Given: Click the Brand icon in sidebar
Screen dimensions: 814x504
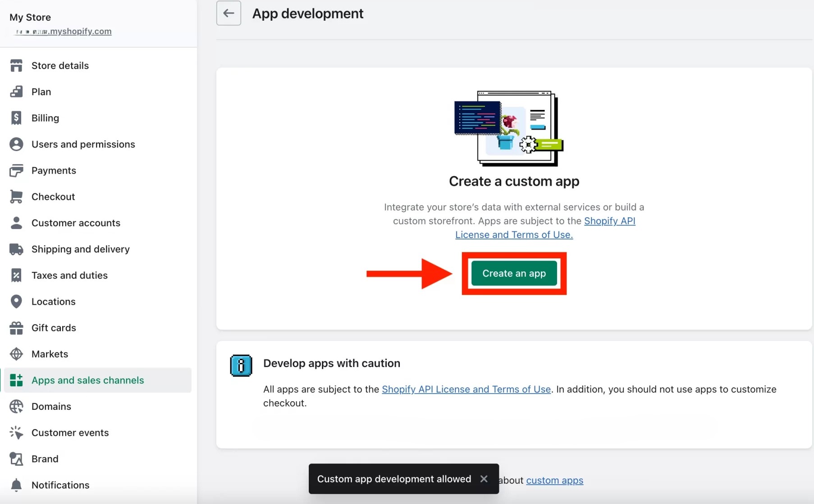Looking at the screenshot, I should pyautogui.click(x=16, y=459).
